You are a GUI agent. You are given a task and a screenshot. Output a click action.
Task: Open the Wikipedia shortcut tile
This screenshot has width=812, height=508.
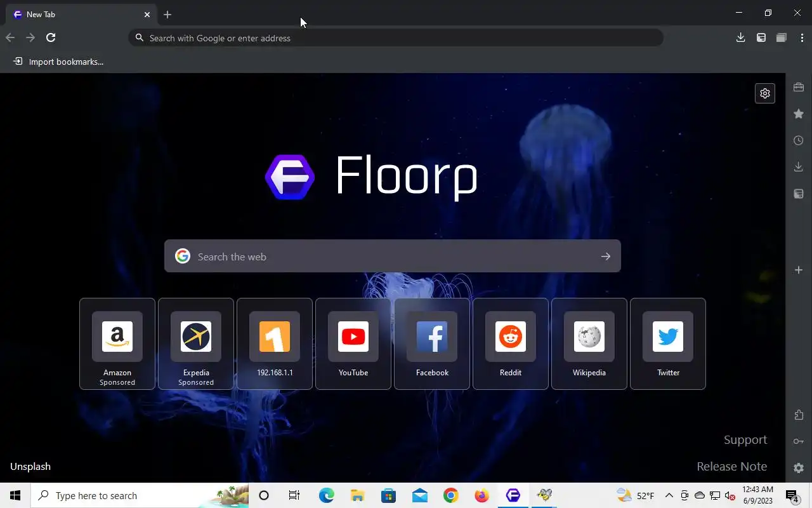[x=589, y=344]
